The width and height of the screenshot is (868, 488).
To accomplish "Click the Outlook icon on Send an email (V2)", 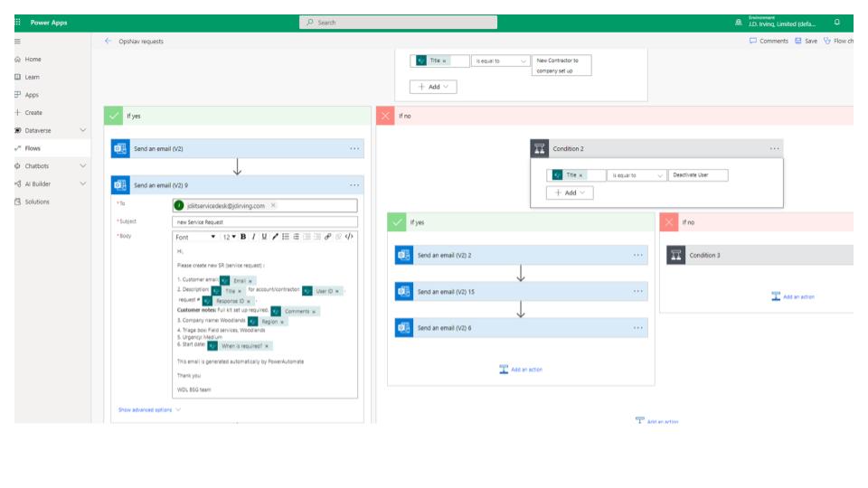I will (x=120, y=148).
